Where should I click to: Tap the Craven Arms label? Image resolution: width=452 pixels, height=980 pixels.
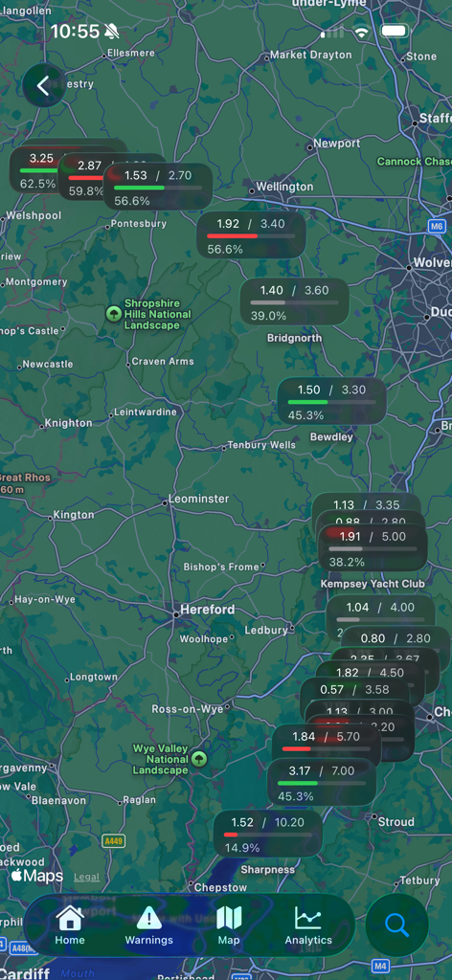163,361
